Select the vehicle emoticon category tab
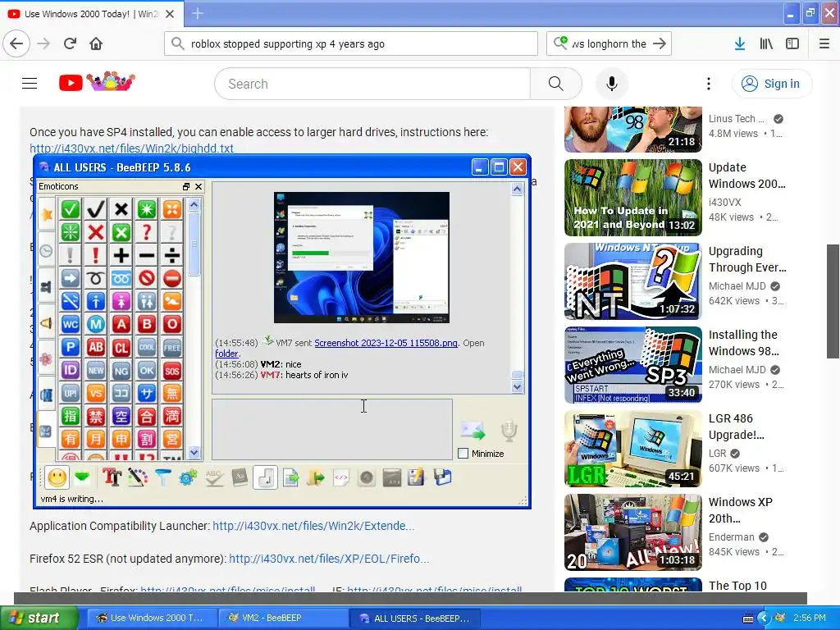 click(47, 395)
